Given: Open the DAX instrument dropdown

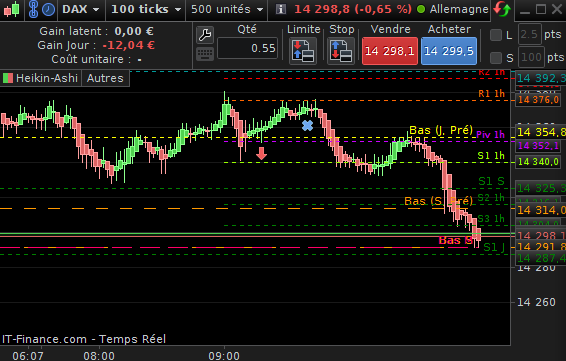Looking at the screenshot, I should pyautogui.click(x=81, y=9).
